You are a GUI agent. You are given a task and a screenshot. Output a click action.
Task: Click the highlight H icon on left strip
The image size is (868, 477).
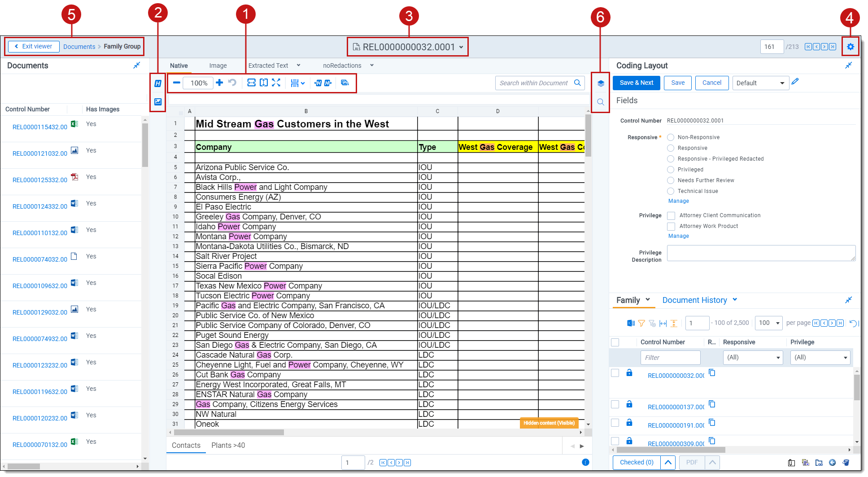coord(158,83)
